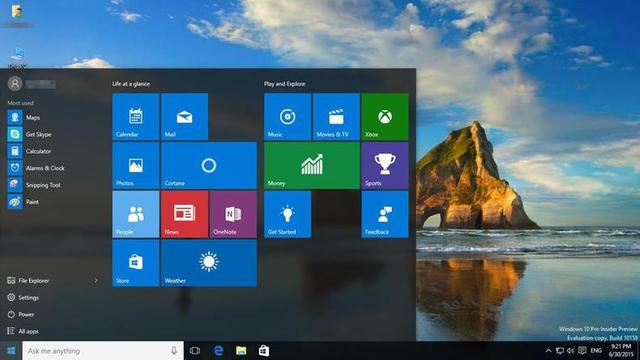Launch Maps from Most used list
This screenshot has width=640, height=360.
point(53,118)
